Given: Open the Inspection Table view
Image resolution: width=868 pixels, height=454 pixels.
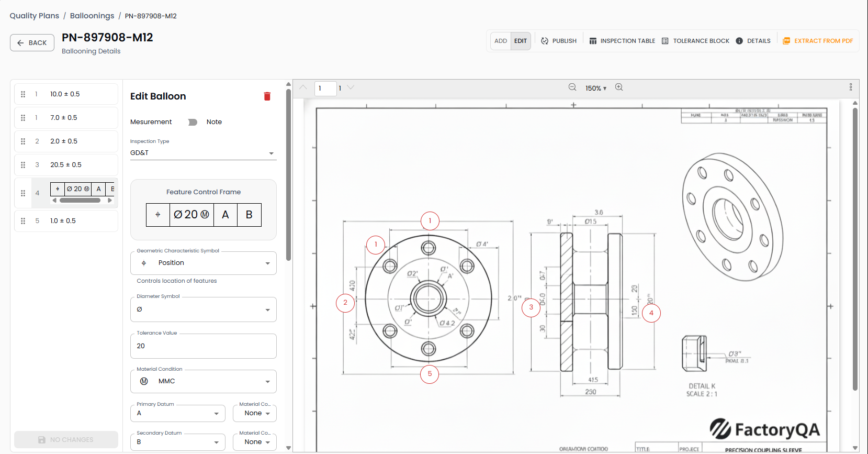Looking at the screenshot, I should (622, 41).
